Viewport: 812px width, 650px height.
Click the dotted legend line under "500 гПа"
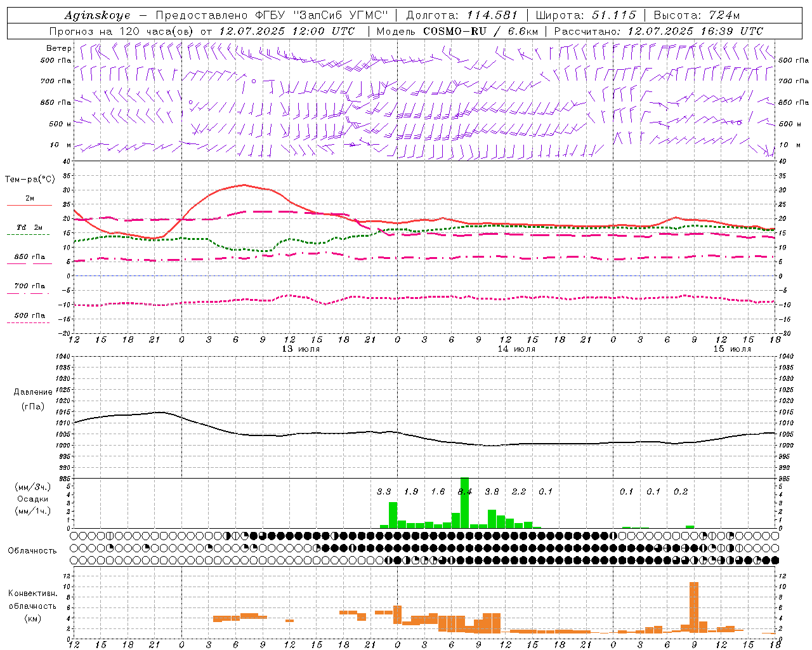point(29,323)
